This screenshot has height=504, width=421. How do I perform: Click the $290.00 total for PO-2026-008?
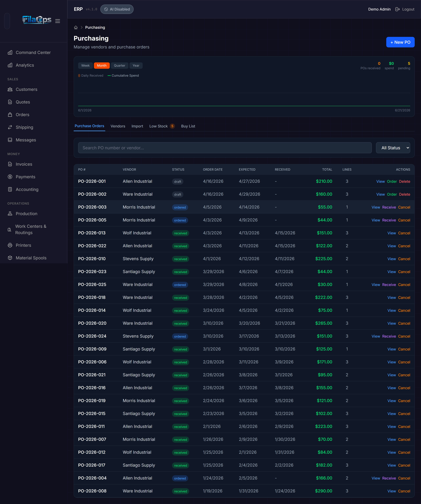tap(324, 491)
